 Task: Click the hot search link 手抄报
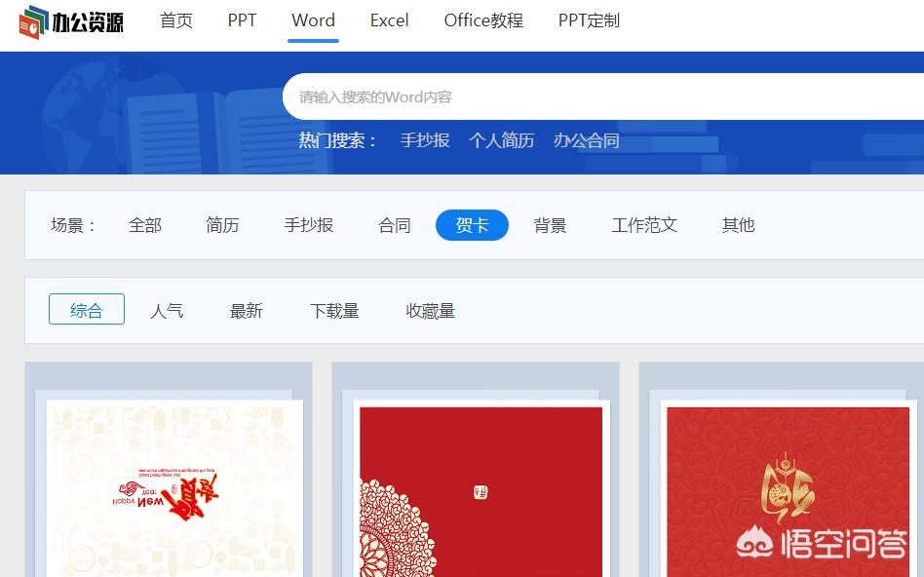click(x=425, y=140)
